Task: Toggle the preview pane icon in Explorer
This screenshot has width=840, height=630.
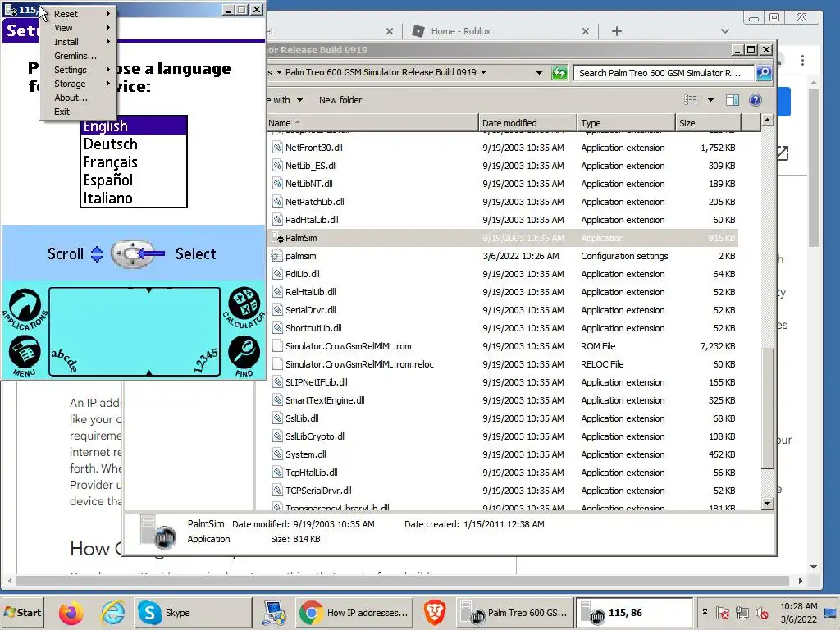Action: 733,100
